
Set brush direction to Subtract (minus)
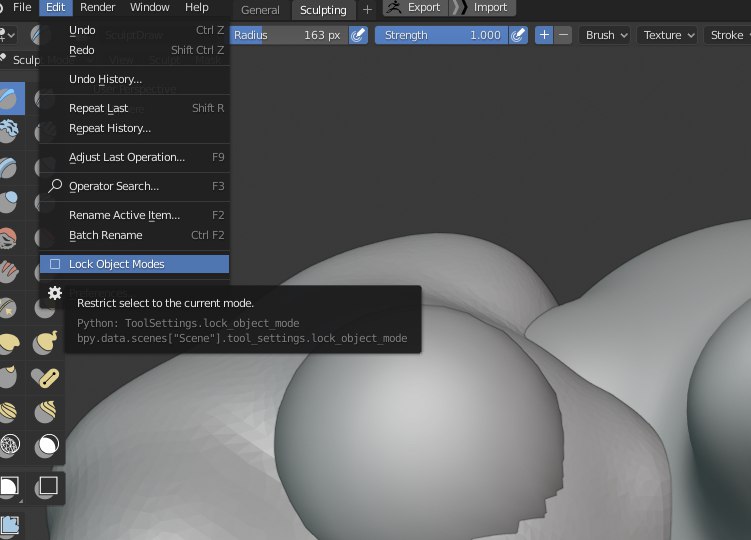(x=563, y=35)
